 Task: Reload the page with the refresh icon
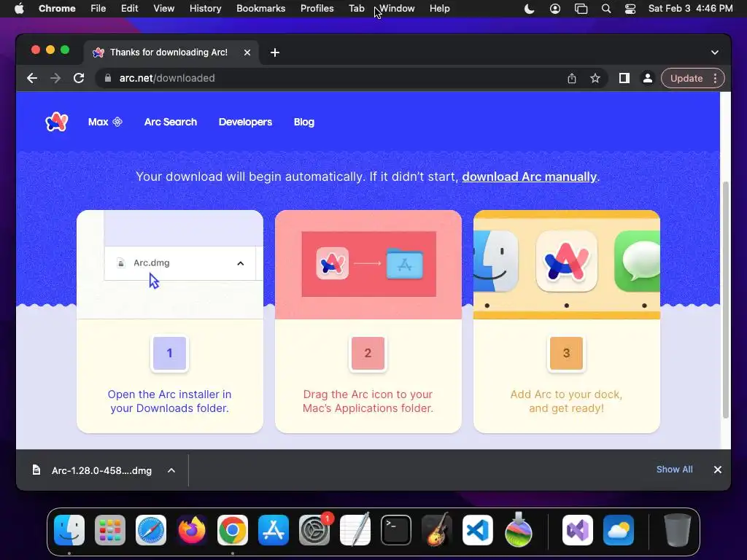tap(79, 78)
